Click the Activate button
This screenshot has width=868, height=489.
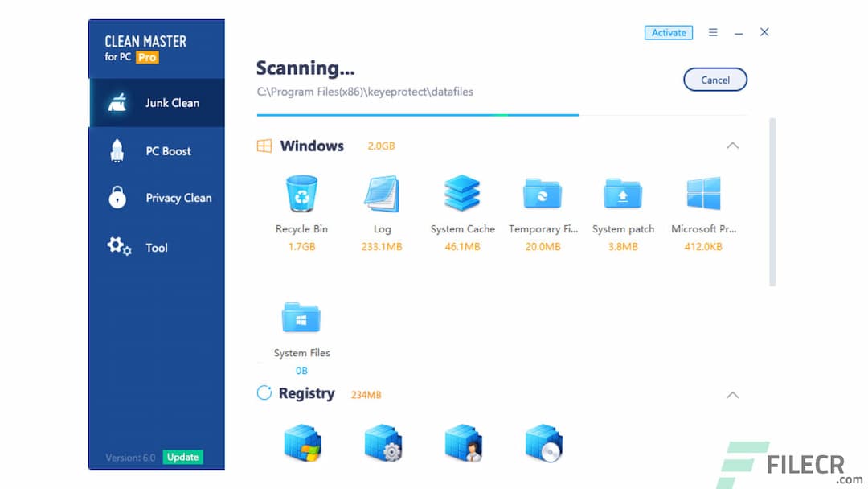click(x=668, y=32)
